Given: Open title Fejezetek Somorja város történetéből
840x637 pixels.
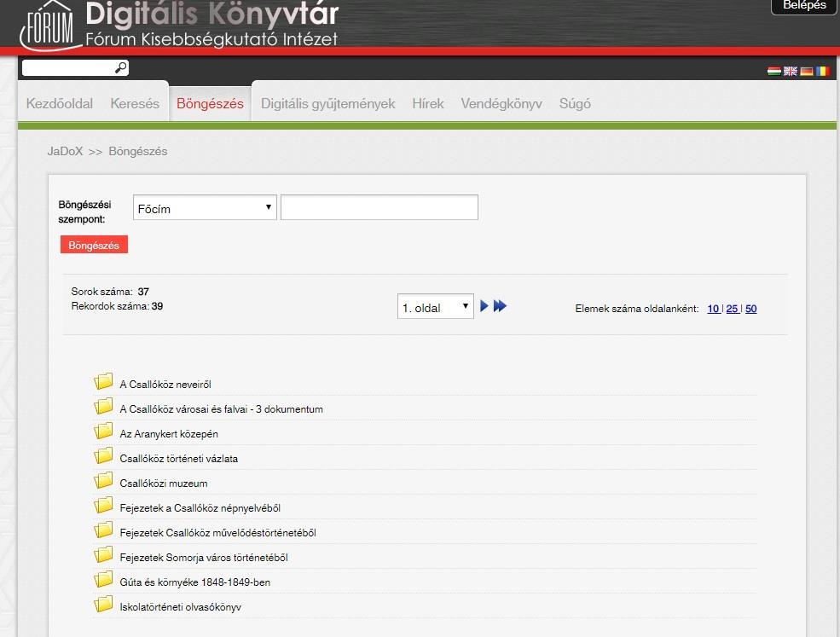Looking at the screenshot, I should tap(204, 557).
